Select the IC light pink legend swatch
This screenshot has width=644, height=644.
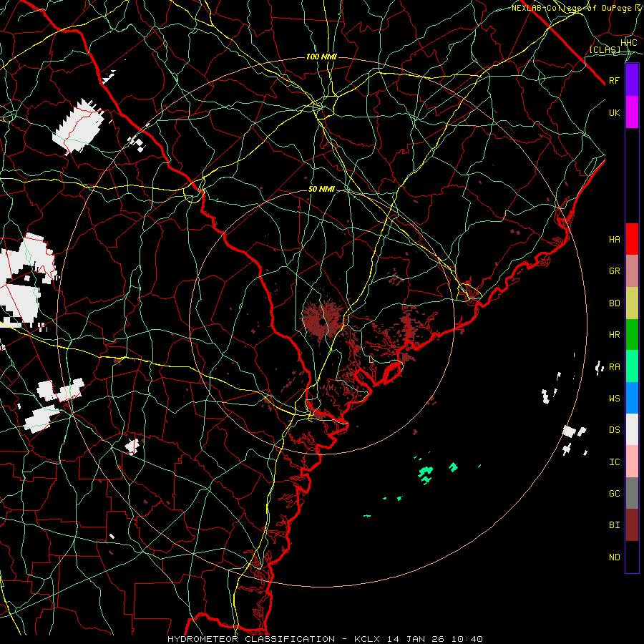(632, 462)
